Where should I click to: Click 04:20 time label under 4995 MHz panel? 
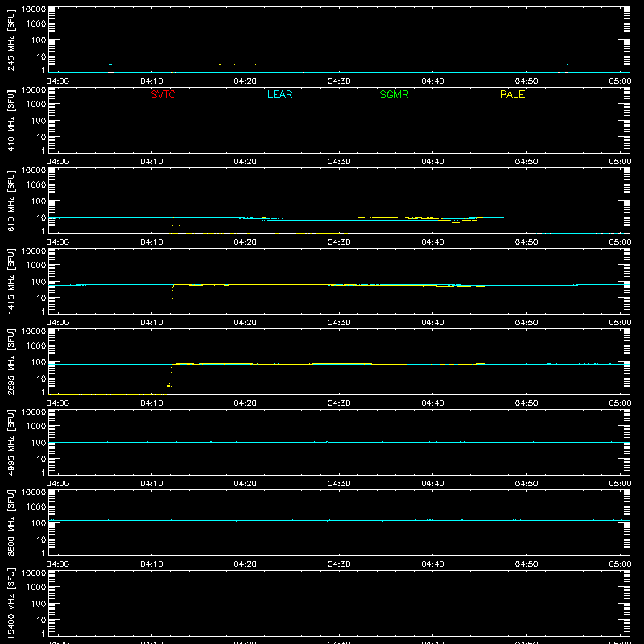point(246,484)
